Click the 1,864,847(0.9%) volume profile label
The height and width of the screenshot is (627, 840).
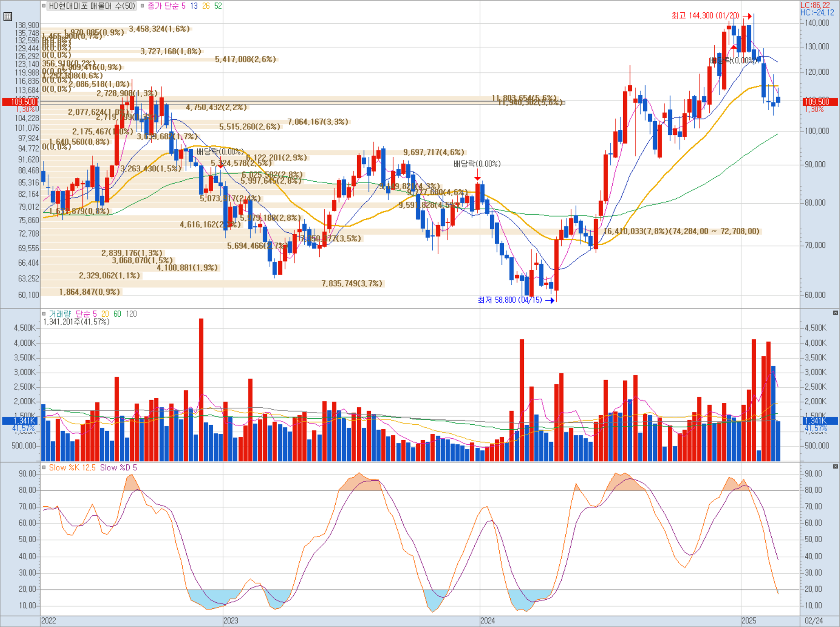point(90,292)
